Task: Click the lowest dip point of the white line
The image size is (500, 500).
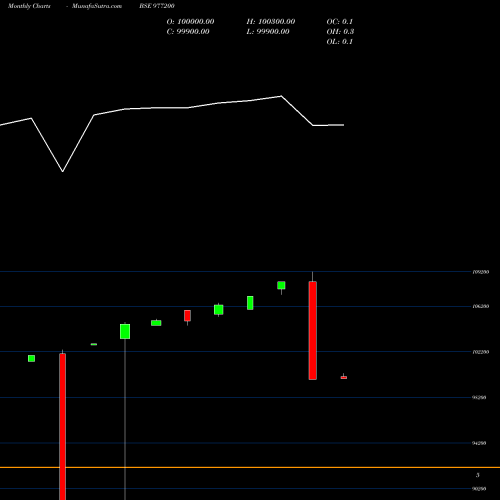Action: coord(63,172)
